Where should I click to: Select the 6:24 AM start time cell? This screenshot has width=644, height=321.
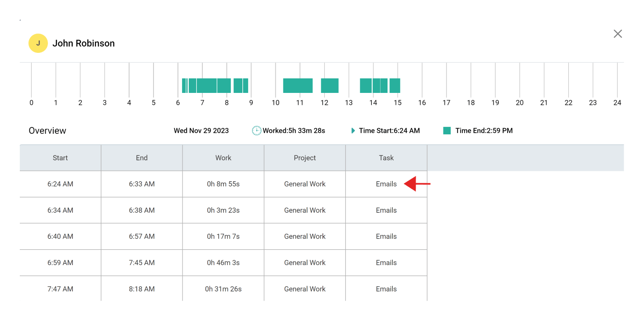(60, 184)
